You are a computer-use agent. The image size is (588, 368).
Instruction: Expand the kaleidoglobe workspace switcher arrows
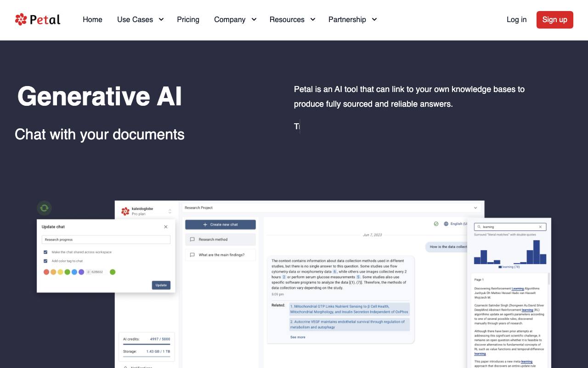pos(170,212)
